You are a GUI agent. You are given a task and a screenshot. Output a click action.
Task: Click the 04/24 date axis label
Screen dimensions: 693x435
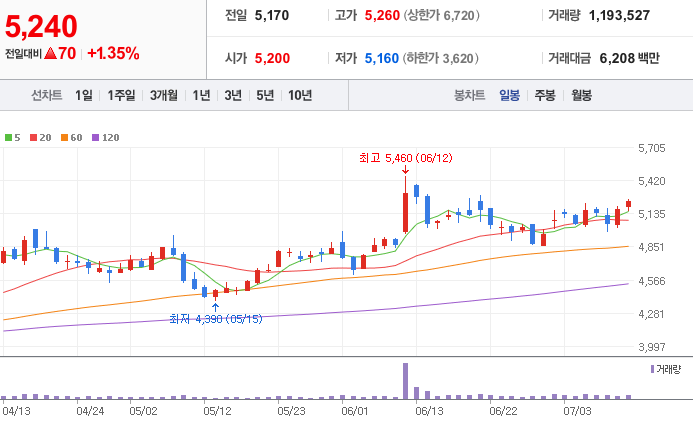pyautogui.click(x=90, y=411)
